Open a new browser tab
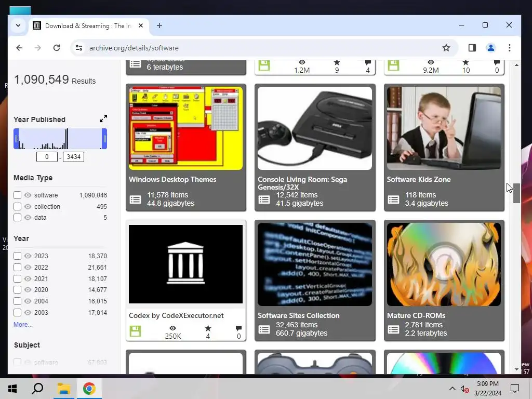The width and height of the screenshot is (532, 399). 159,25
